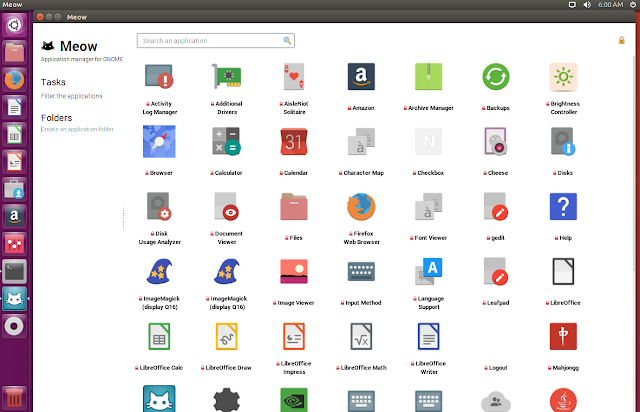Open the Calendar icon
Image resolution: width=640 pixels, height=412 pixels.
tap(294, 142)
